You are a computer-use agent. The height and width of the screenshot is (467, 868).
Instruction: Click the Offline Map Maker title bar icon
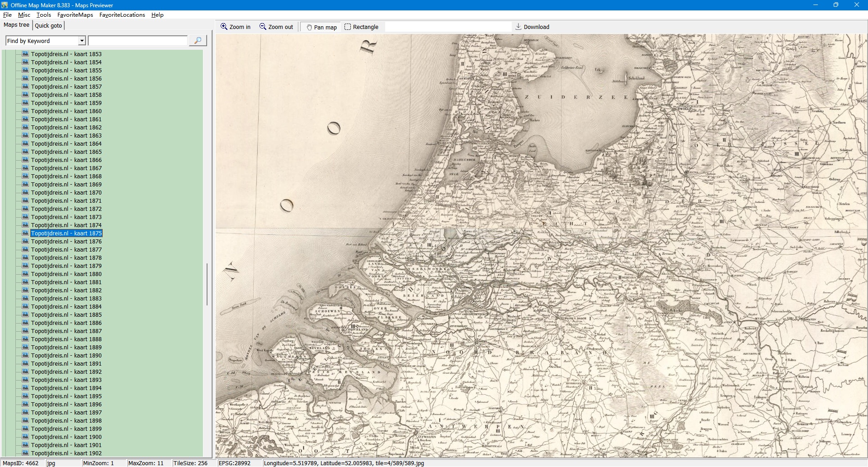tap(5, 5)
